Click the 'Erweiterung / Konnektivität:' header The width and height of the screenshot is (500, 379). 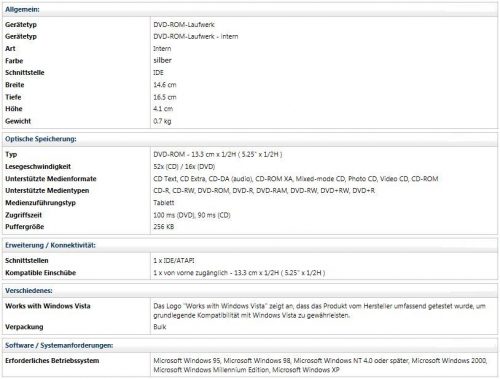pos(50,245)
